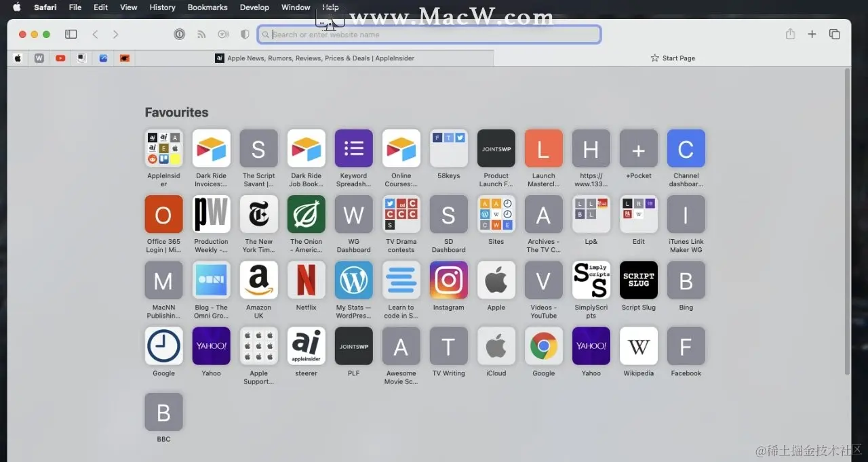
Task: Open the Window menu
Action: (296, 7)
